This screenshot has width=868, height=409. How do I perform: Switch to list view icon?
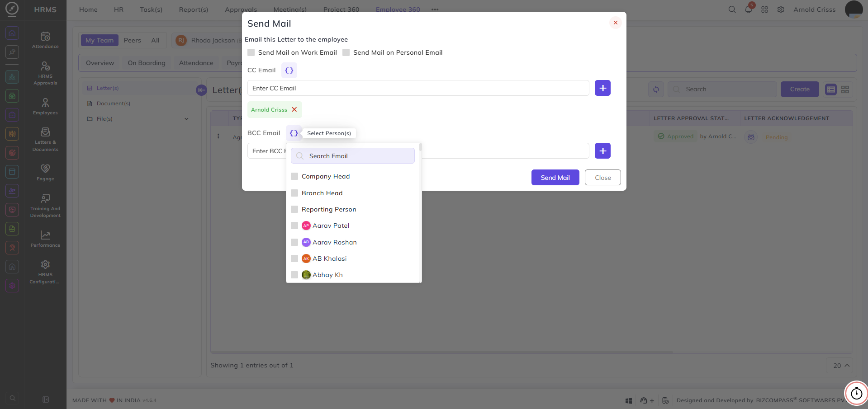point(831,89)
